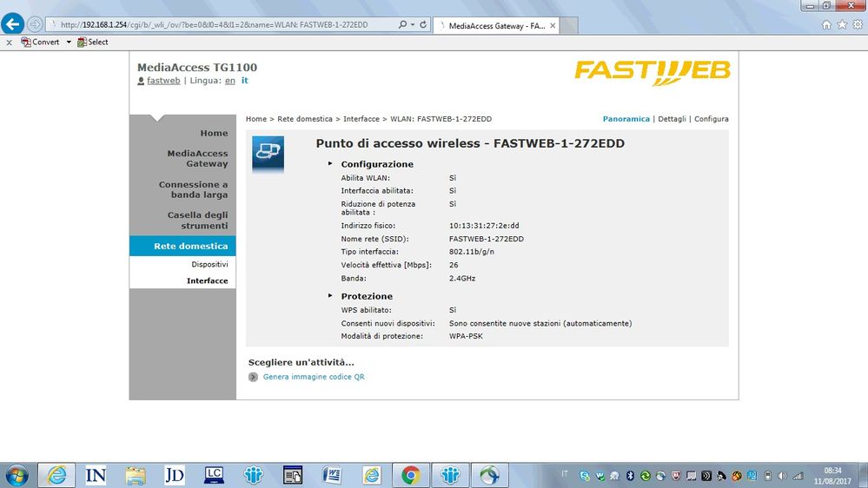
Task: Click the URL address field
Action: tap(222, 24)
